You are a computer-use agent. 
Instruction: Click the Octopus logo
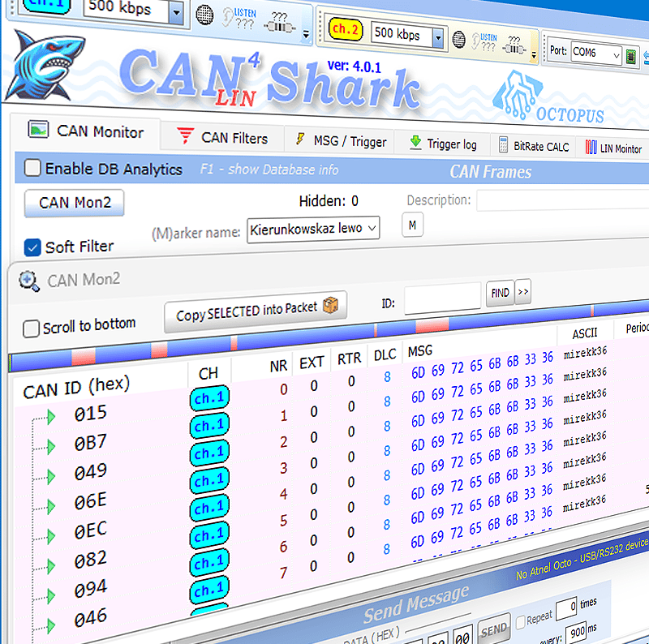548,97
